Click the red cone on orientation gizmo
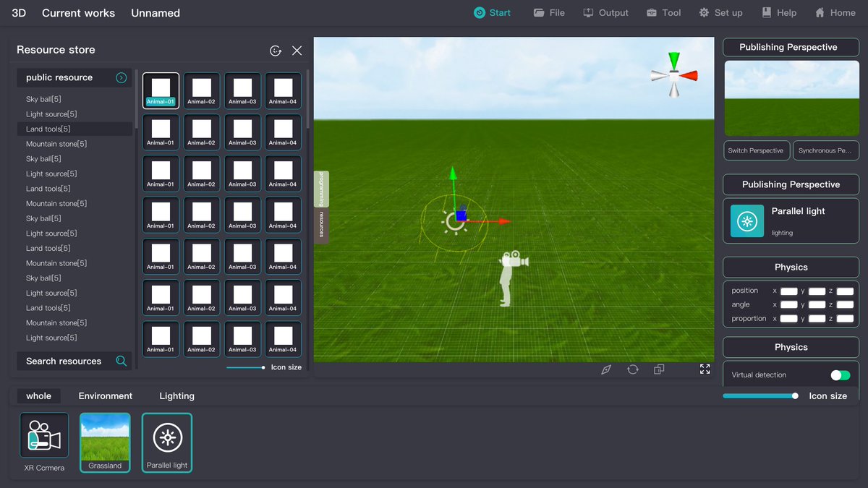868x488 pixels. [x=688, y=75]
